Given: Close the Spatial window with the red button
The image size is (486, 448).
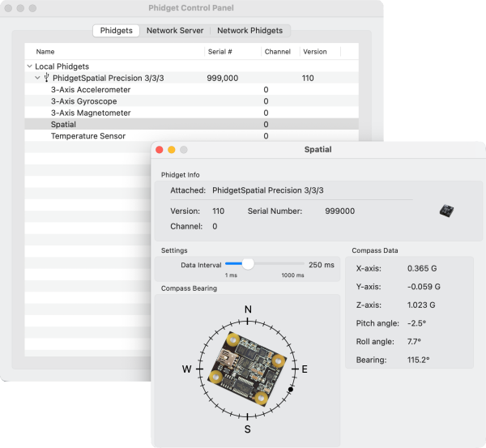Looking at the screenshot, I should 160,150.
